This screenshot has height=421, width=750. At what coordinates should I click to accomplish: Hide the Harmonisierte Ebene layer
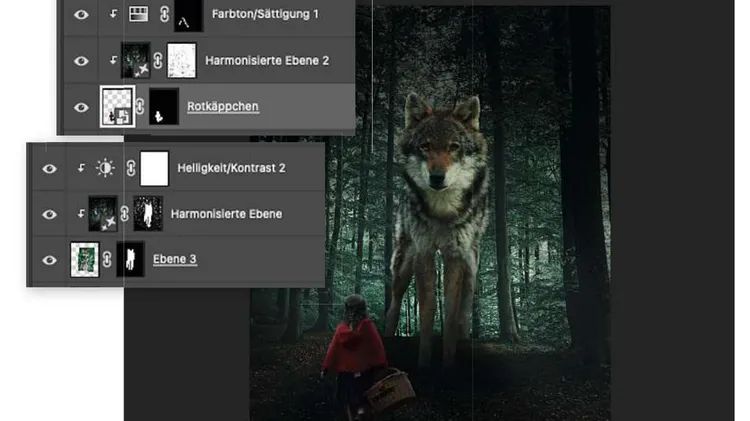coord(49,213)
